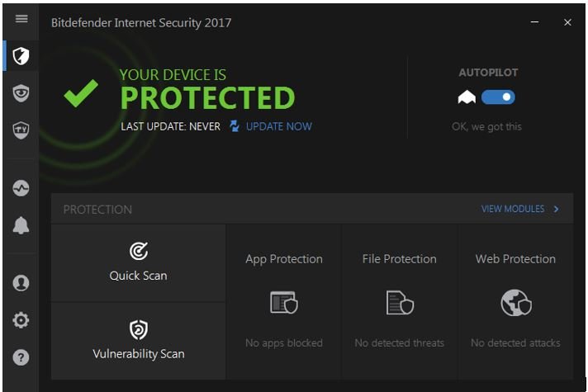
Task: Toggle the Autopilot switch
Action: coord(498,97)
